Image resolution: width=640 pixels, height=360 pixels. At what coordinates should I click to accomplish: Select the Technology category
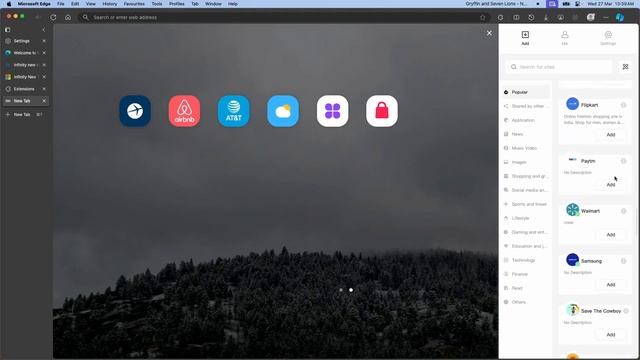[x=526, y=260]
